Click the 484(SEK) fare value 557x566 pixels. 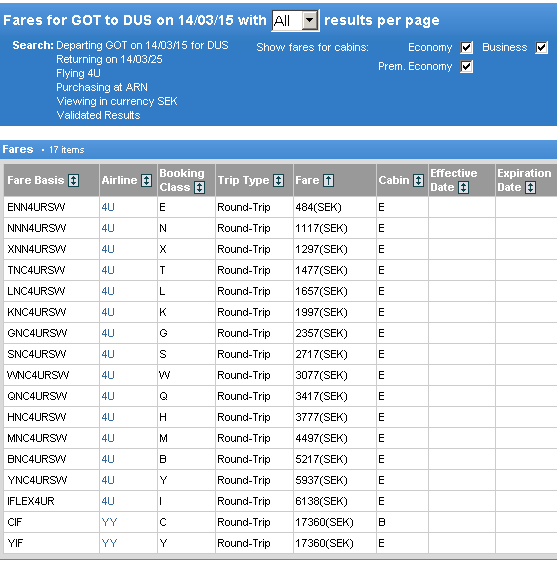click(318, 207)
